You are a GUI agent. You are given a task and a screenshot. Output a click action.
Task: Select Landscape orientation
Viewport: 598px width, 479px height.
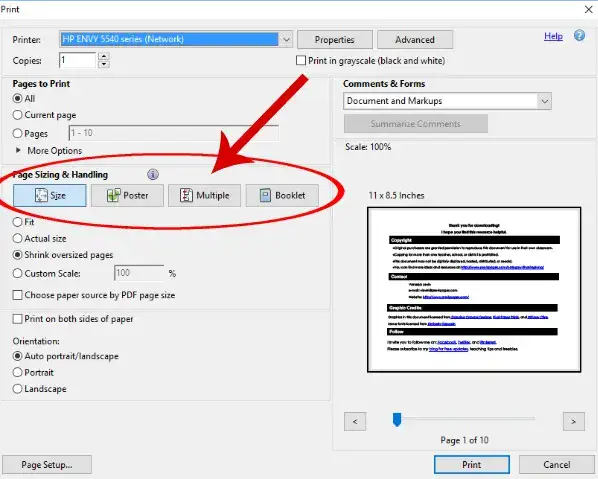pyautogui.click(x=17, y=389)
